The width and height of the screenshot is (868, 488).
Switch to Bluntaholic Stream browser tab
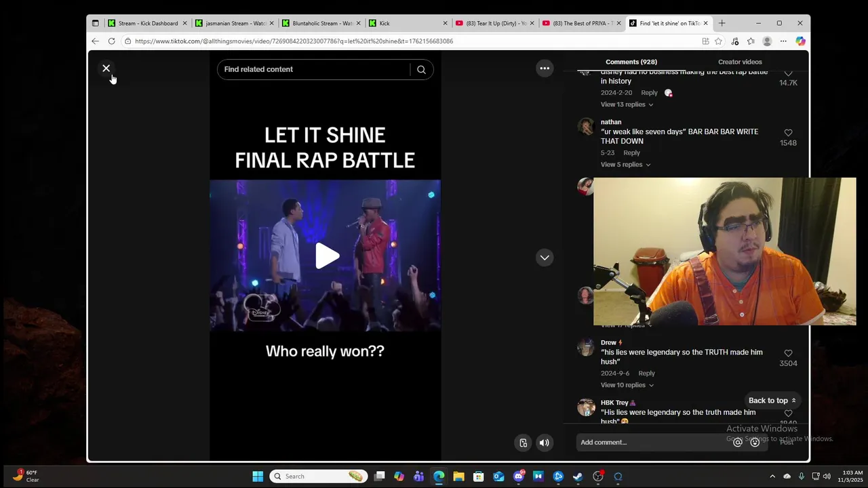[x=321, y=23]
